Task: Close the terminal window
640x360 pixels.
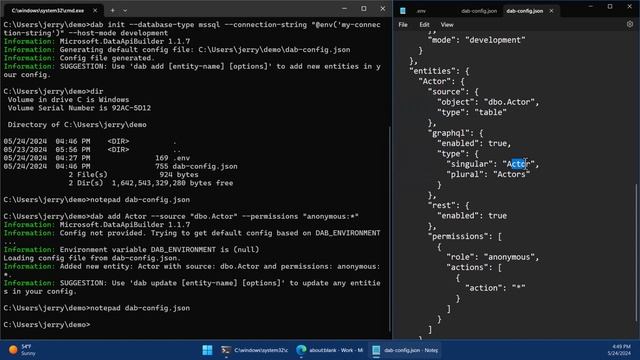Action: (x=382, y=9)
